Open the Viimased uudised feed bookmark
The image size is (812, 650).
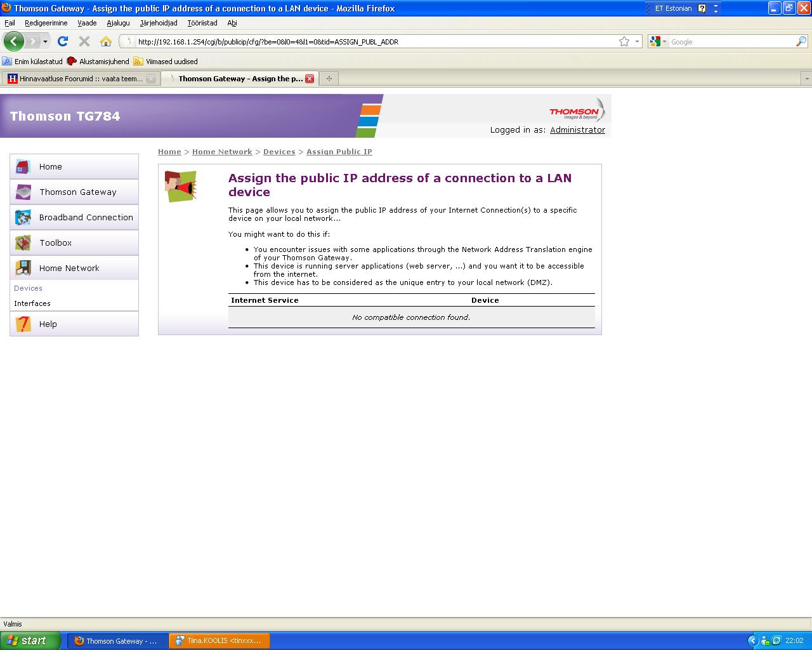pos(166,62)
